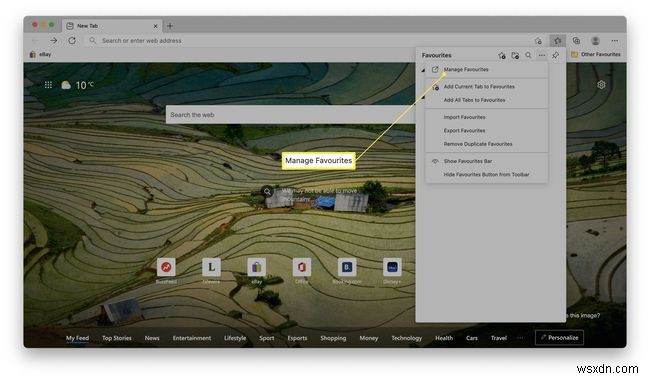Viewport: 650px width, 379px height.
Task: Open the user profile avatar
Action: [x=595, y=41]
